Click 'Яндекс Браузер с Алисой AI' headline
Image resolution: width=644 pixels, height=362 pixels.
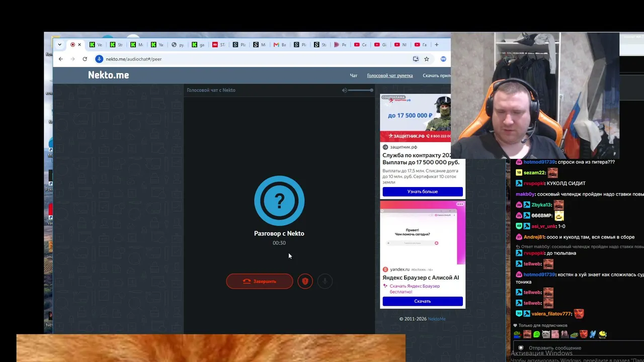(421, 278)
